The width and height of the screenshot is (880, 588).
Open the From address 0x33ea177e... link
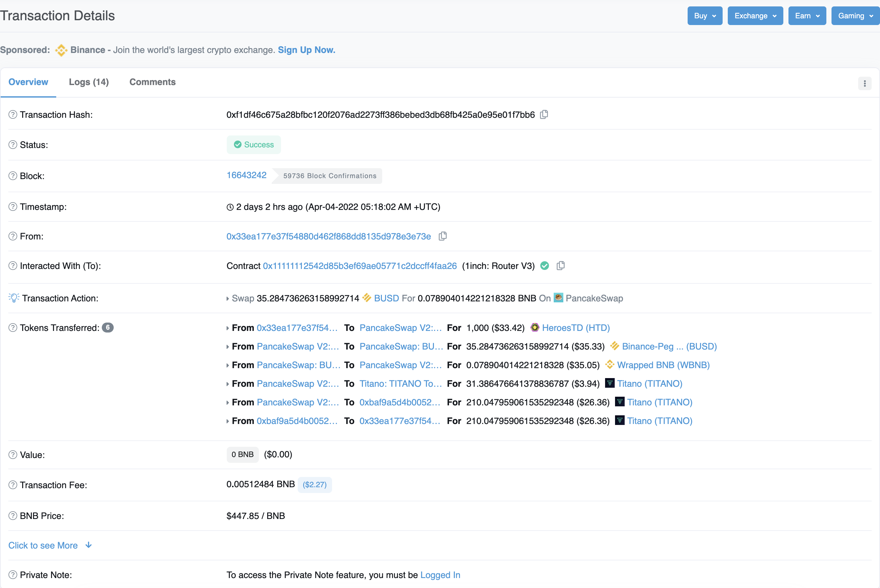329,236
